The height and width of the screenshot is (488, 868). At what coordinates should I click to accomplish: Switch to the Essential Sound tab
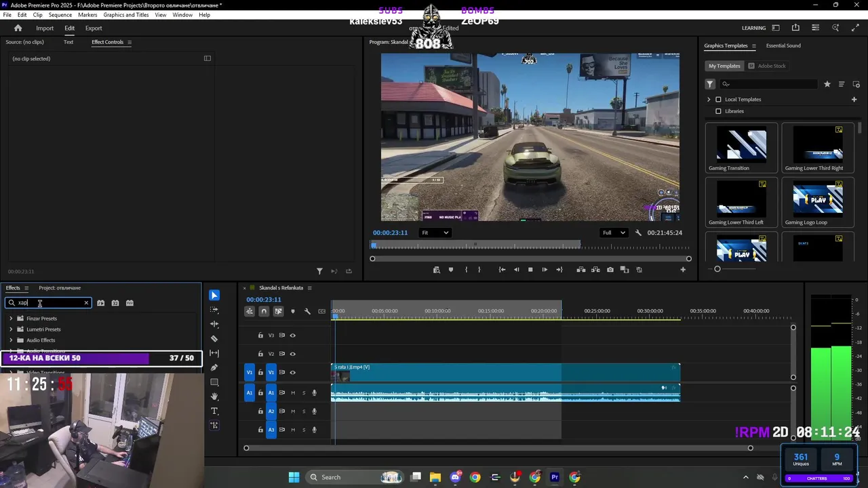tap(783, 45)
